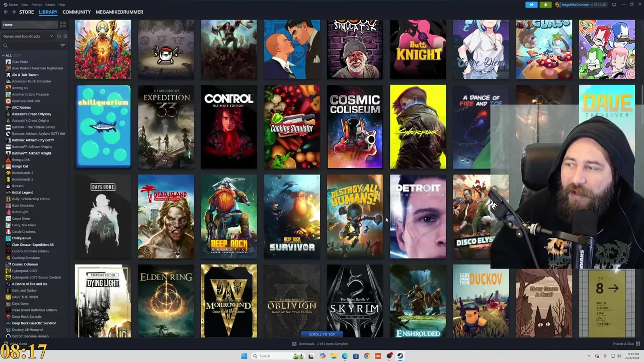Open the Deep Rock Galactic cover

(229, 217)
